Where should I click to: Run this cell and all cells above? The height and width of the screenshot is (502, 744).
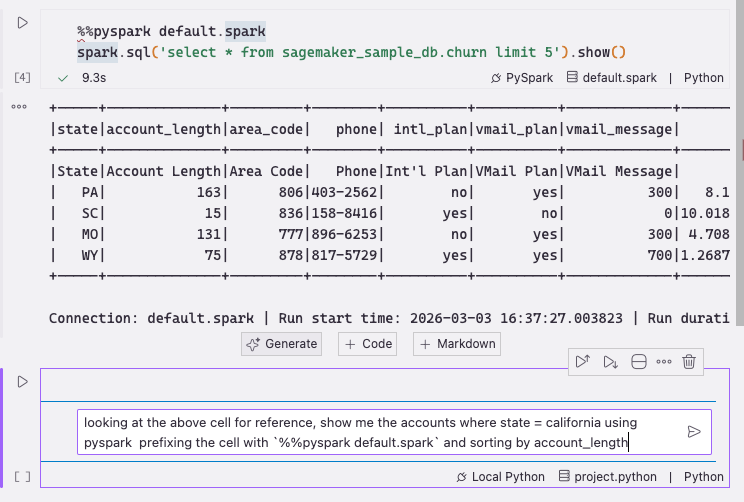coord(583,362)
